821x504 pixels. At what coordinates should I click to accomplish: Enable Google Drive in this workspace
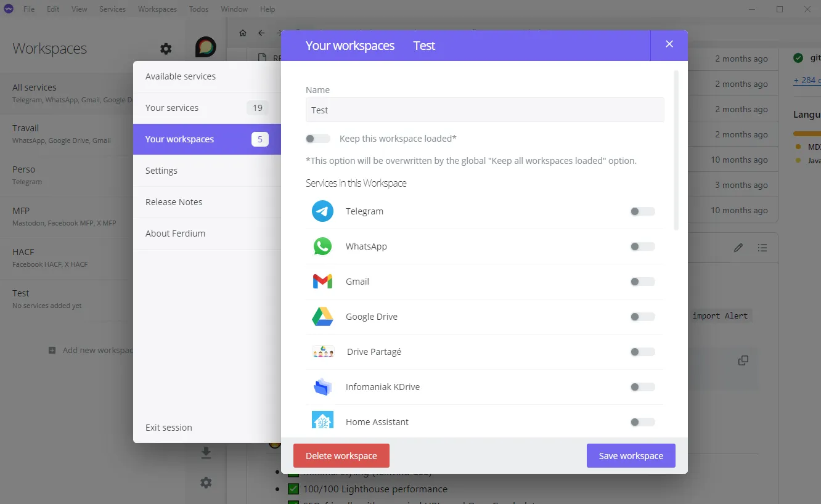point(642,317)
